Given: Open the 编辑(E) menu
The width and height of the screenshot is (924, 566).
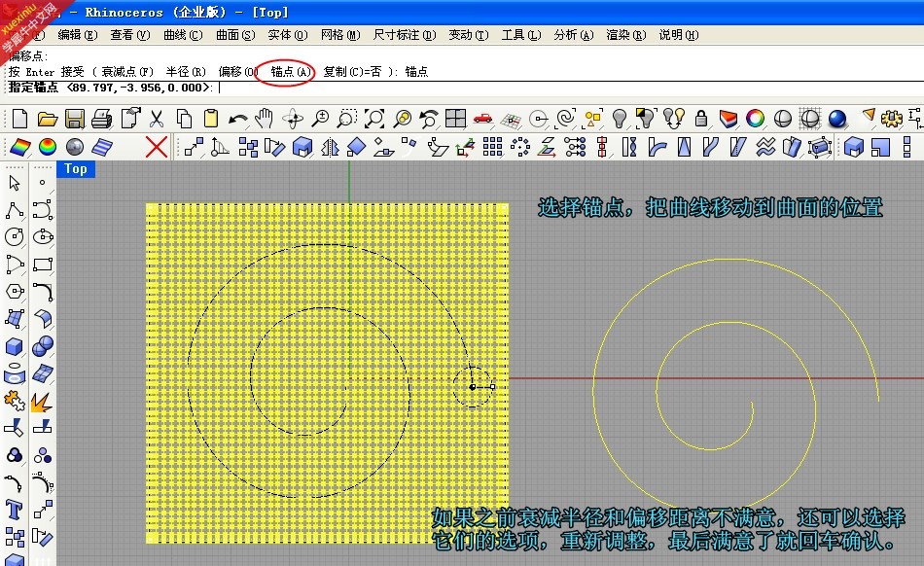Looking at the screenshot, I should (78, 35).
